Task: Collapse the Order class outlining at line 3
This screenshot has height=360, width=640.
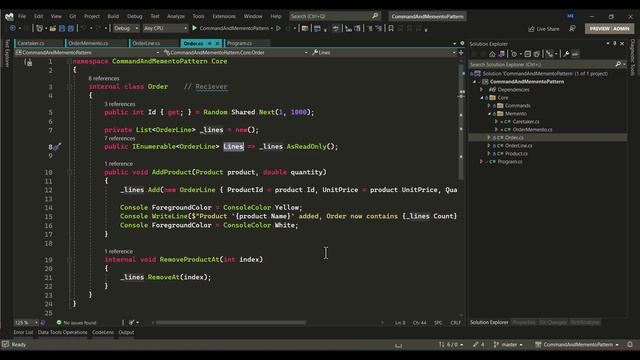Action: click(69, 87)
